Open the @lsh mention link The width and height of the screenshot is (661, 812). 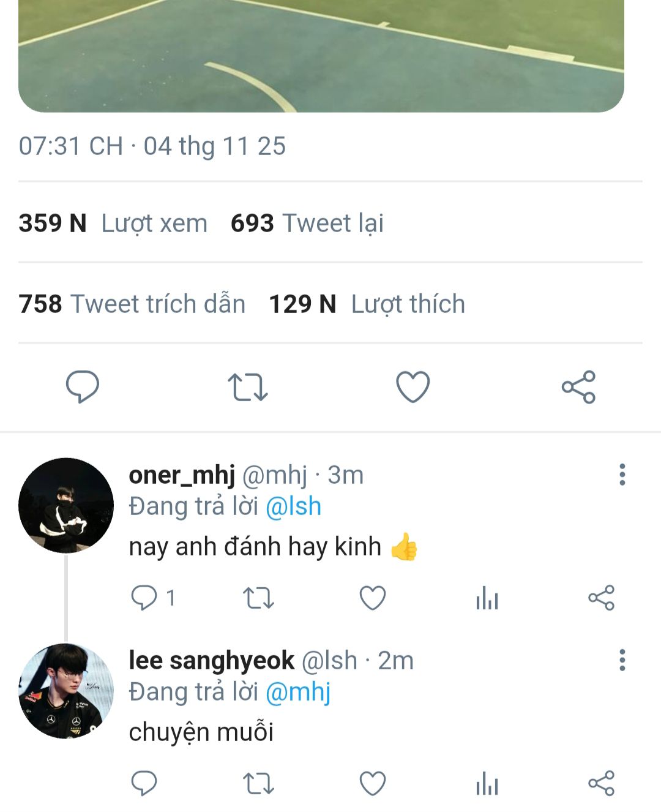pyautogui.click(x=294, y=506)
